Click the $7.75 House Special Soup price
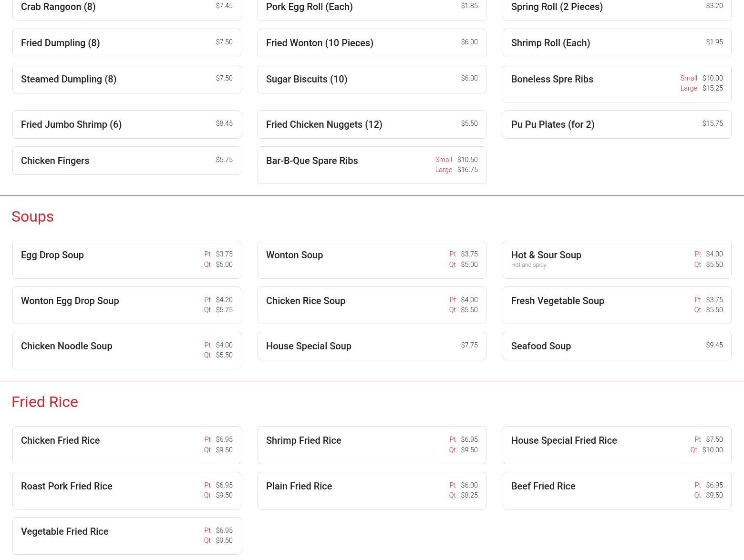Screen dimensions: 744x560 coord(469,345)
